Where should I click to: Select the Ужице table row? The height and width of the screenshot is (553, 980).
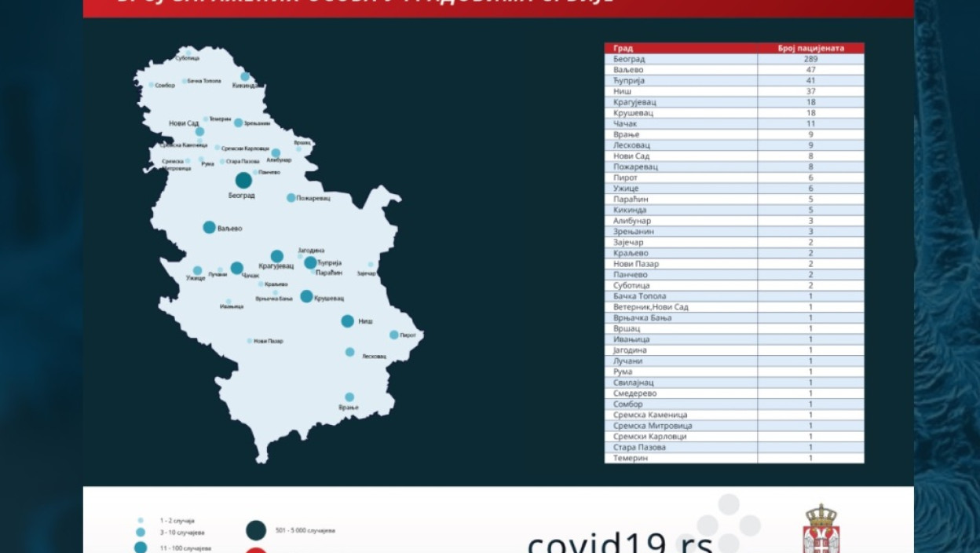coord(734,189)
